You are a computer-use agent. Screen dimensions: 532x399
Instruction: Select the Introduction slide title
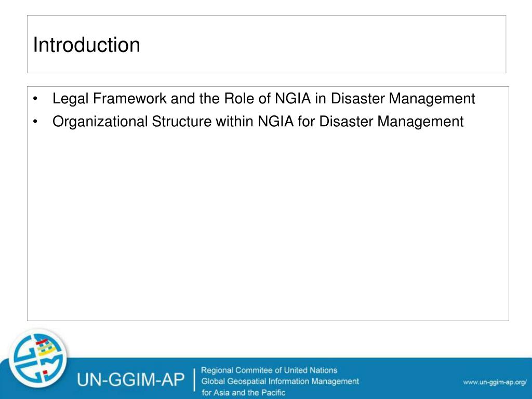(x=87, y=45)
